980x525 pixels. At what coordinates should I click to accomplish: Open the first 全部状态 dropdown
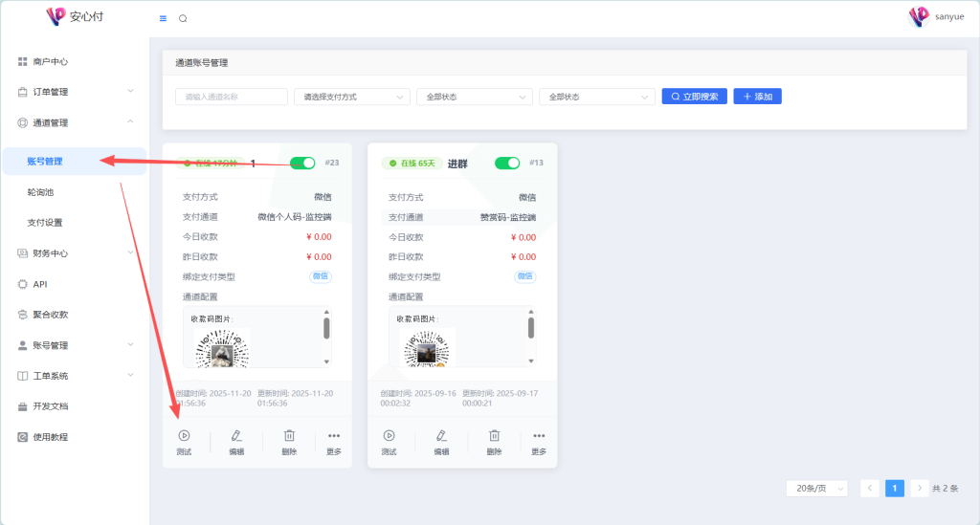point(475,97)
